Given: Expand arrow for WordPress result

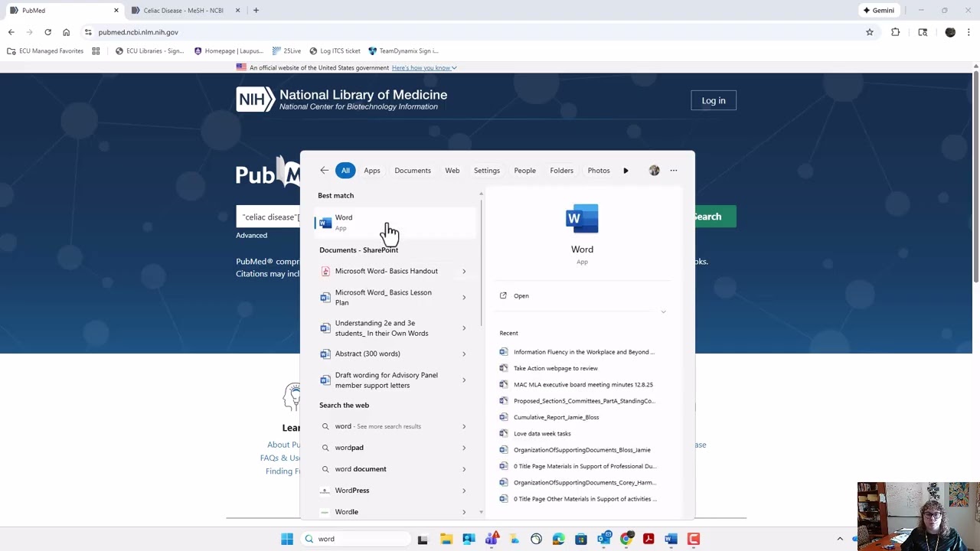Looking at the screenshot, I should (464, 491).
